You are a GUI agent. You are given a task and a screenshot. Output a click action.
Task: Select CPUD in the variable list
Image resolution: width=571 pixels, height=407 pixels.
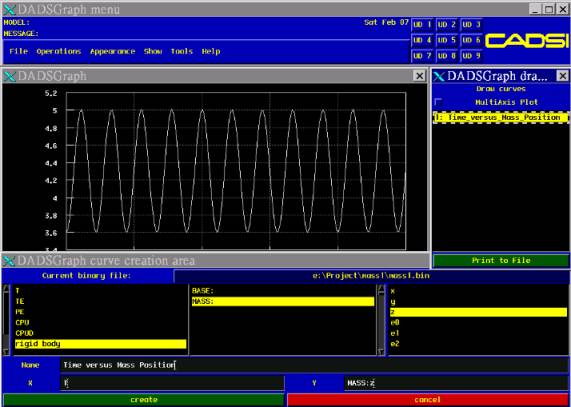coord(101,333)
